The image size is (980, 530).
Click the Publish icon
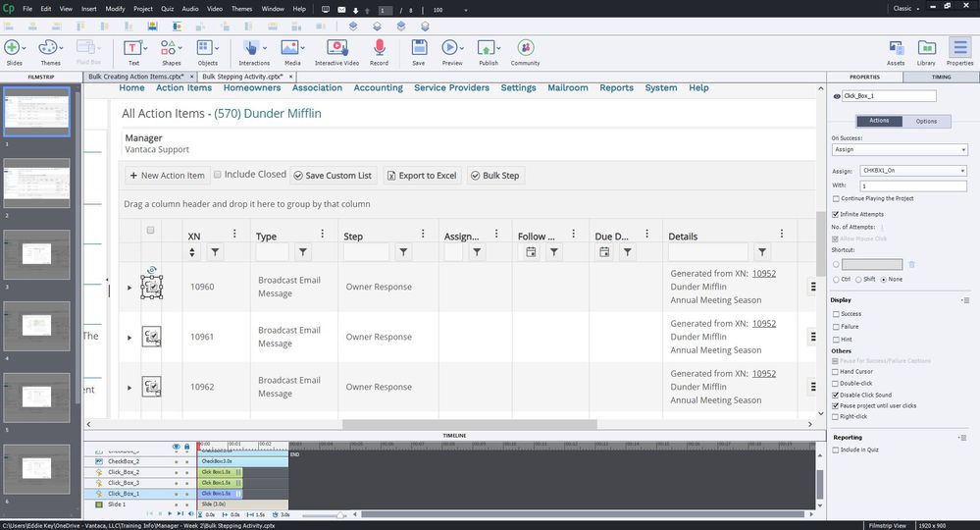[x=486, y=48]
